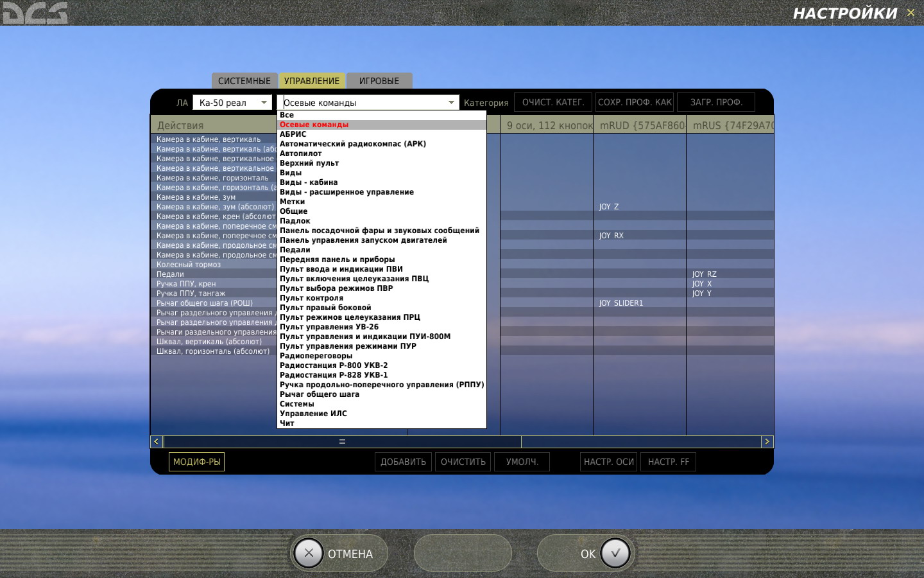Select the JOY SLIDER1 assignment cell

pyautogui.click(x=640, y=303)
